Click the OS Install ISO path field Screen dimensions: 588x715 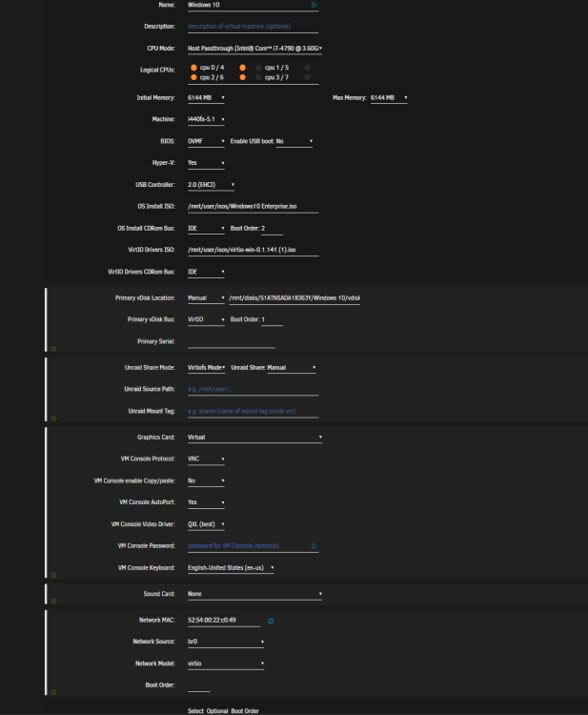253,207
